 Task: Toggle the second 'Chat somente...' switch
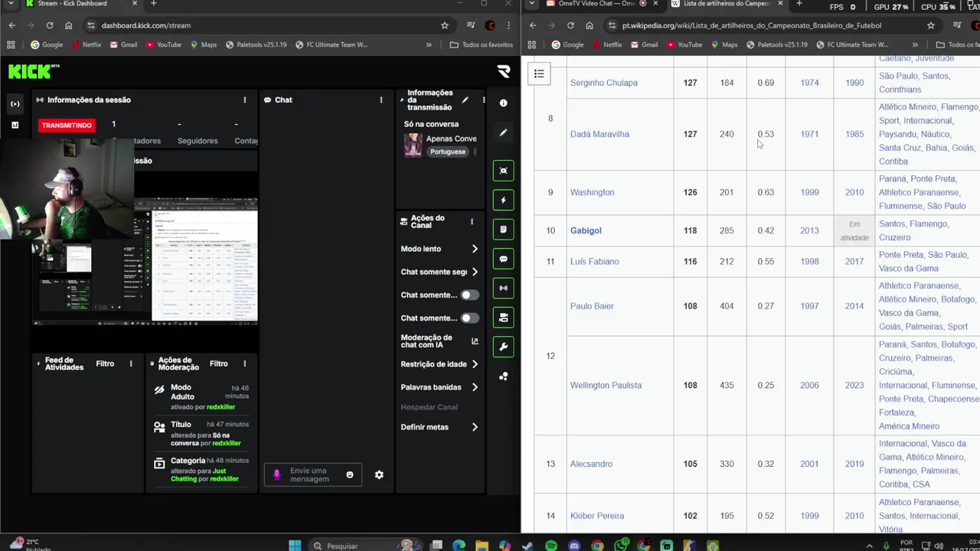[x=469, y=318]
